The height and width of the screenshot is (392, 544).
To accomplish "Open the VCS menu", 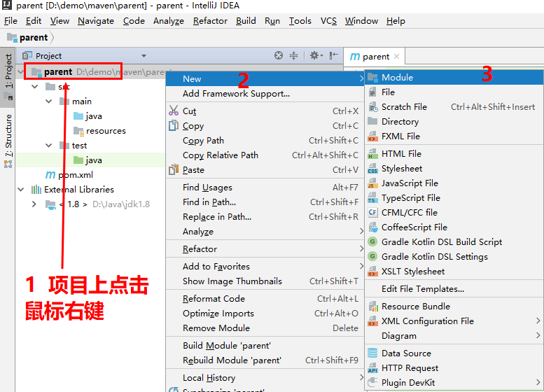I will point(328,21).
